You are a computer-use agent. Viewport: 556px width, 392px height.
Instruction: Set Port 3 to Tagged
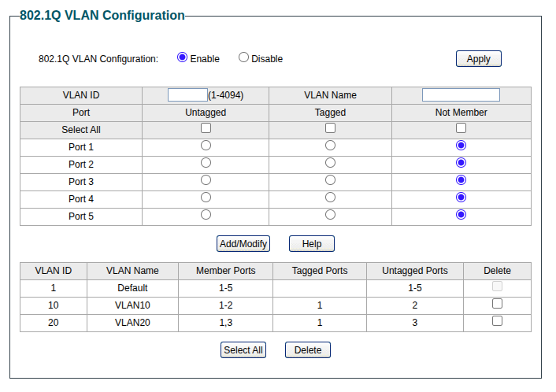(x=330, y=180)
